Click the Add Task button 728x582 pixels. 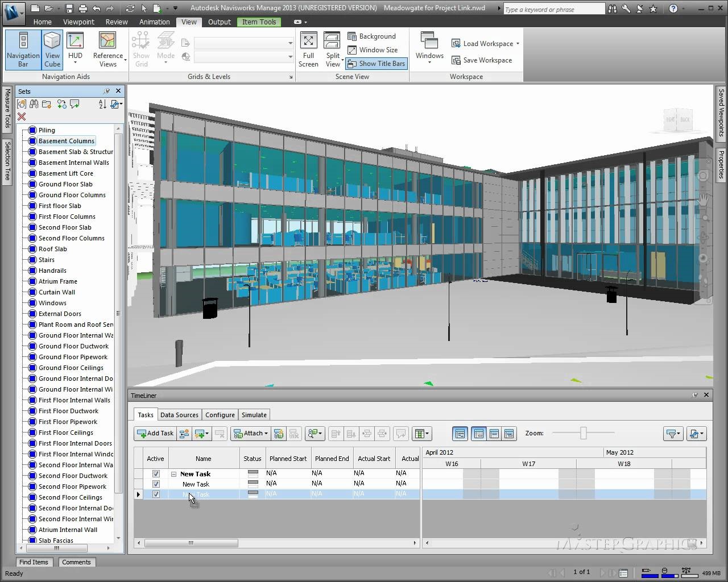pos(155,434)
